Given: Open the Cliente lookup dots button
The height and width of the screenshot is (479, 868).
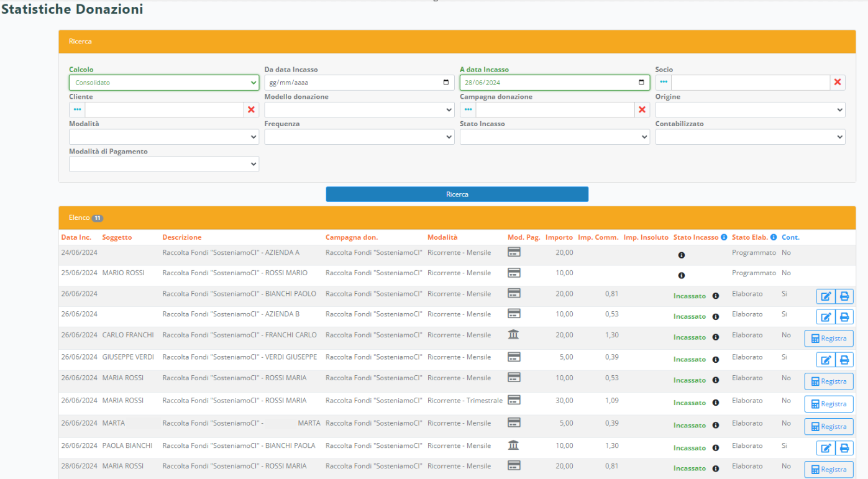Looking at the screenshot, I should (77, 110).
